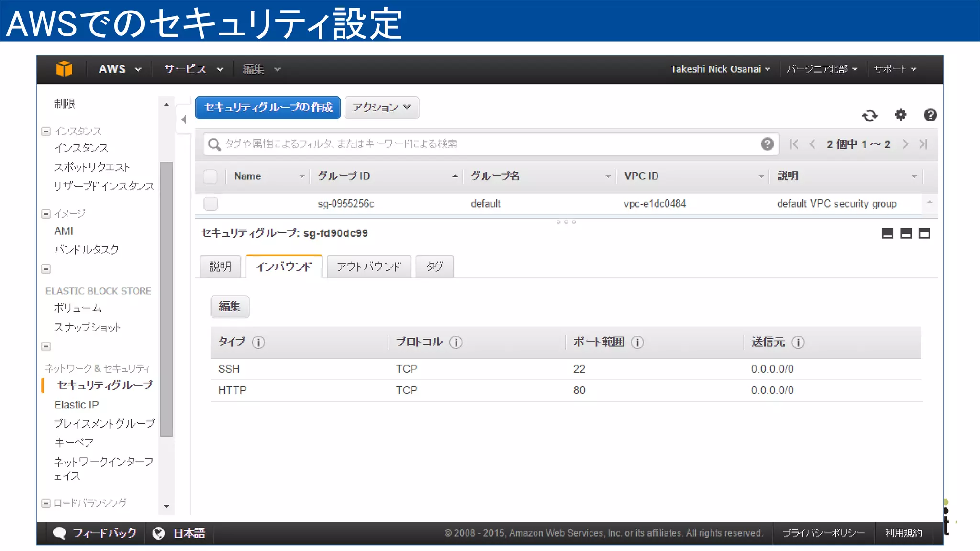
Task: Open the VPC ID column dropdown arrow
Action: (x=761, y=176)
